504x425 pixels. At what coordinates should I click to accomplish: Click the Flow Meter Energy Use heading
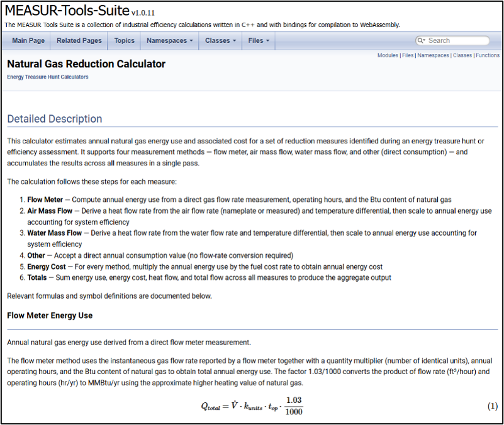[50, 316]
